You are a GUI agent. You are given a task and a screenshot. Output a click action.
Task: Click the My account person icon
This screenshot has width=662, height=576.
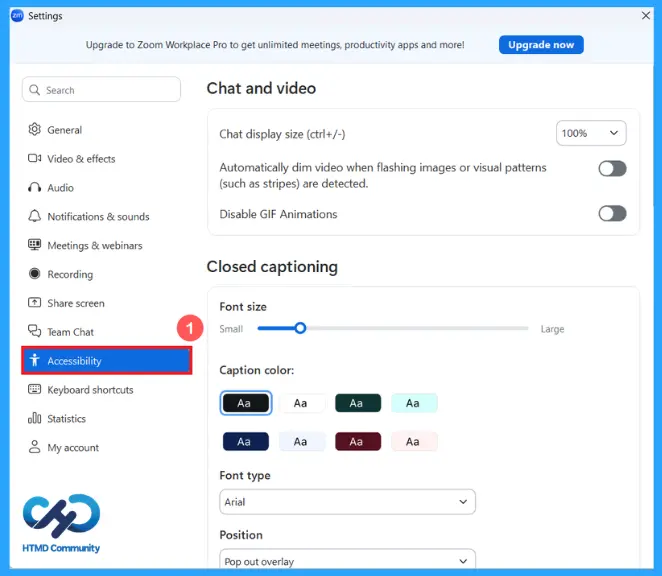click(x=35, y=447)
